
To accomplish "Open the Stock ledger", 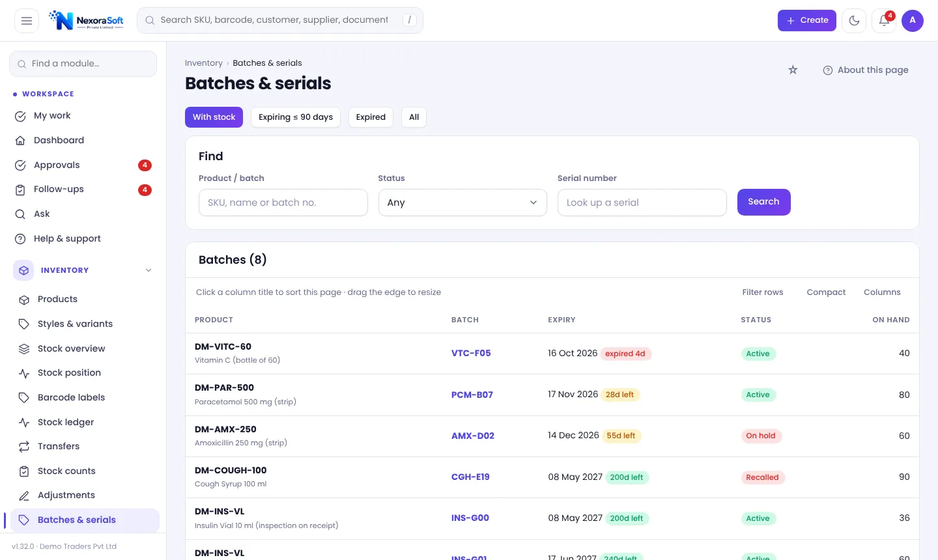I will click(85, 423).
